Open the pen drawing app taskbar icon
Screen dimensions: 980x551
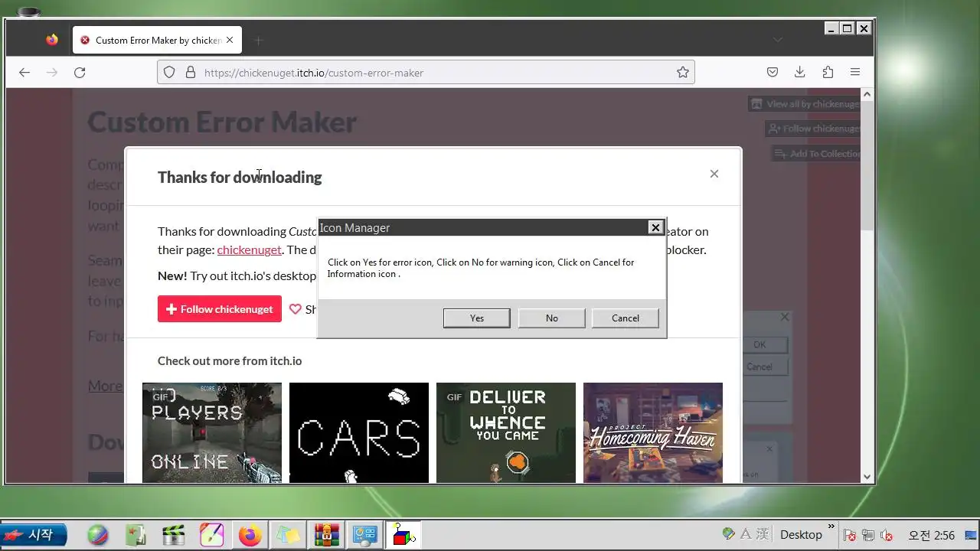pos(211,535)
